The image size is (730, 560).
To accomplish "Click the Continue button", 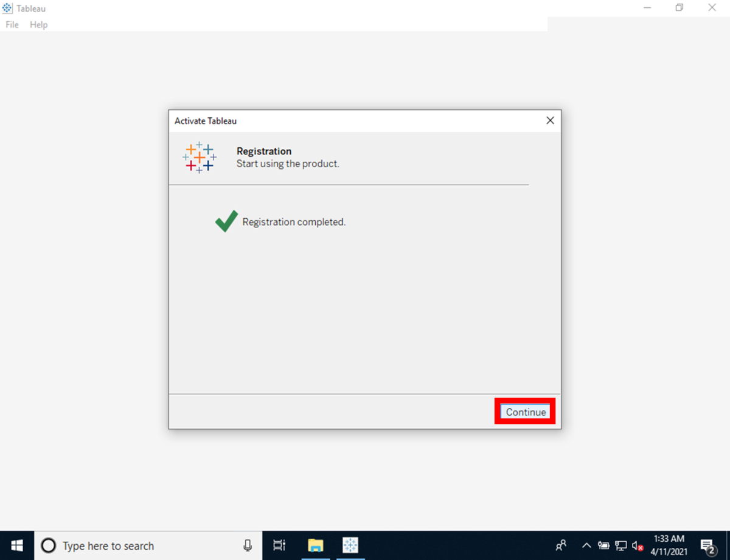I will click(x=526, y=412).
